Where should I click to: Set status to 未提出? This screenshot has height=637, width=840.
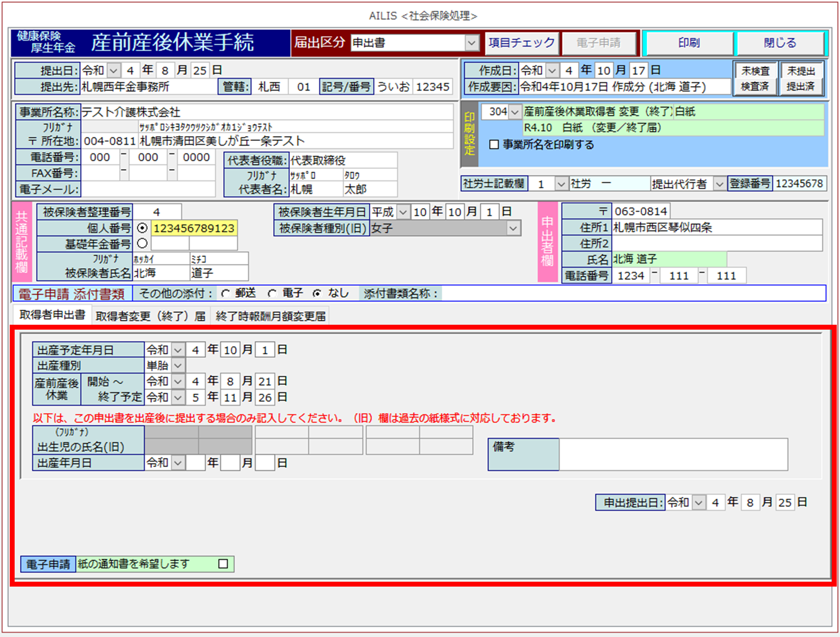(x=800, y=71)
